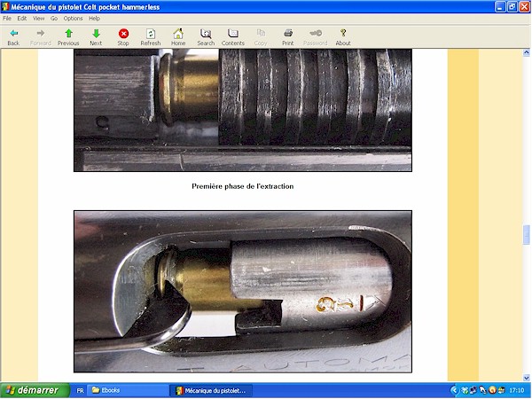Open the Options menu
Screen dimensions: 532x399
pos(73,19)
